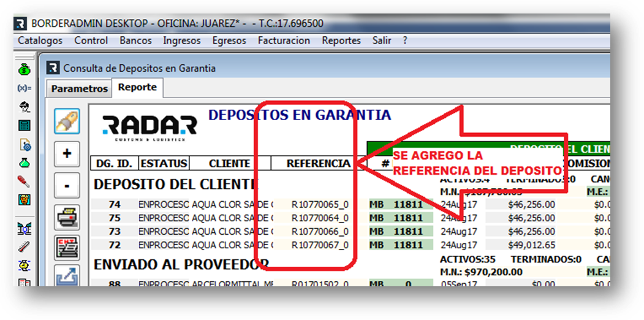Click reference R10770064_0

[320, 218]
